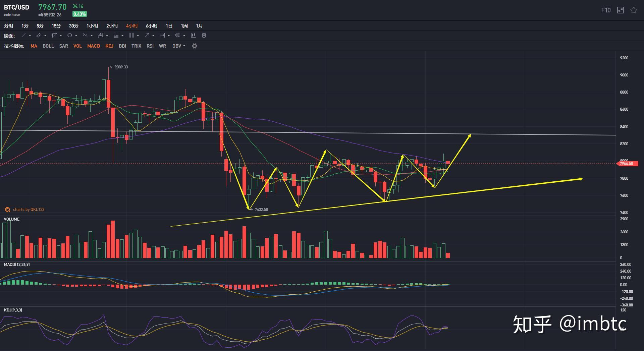Click the trash icon to delete drawings

[x=204, y=35]
